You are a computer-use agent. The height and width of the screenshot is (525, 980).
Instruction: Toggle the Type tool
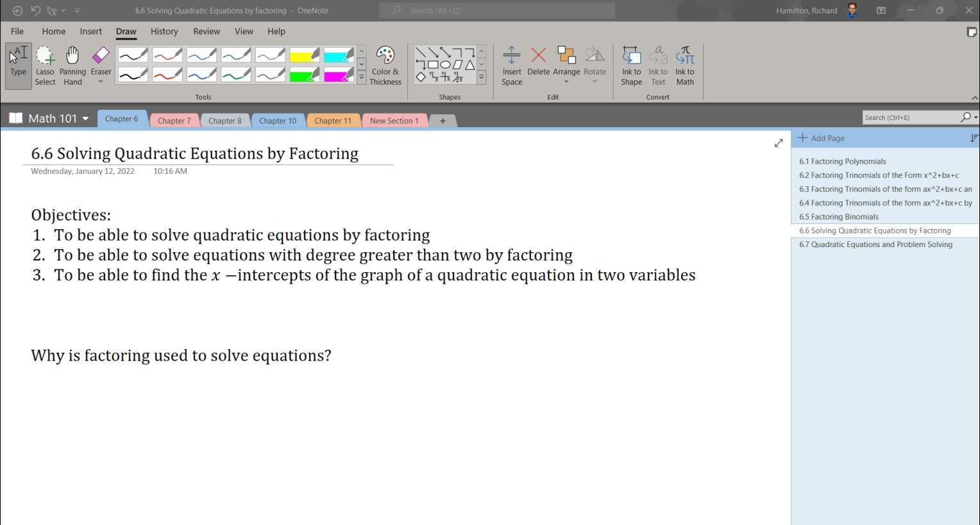[18, 65]
